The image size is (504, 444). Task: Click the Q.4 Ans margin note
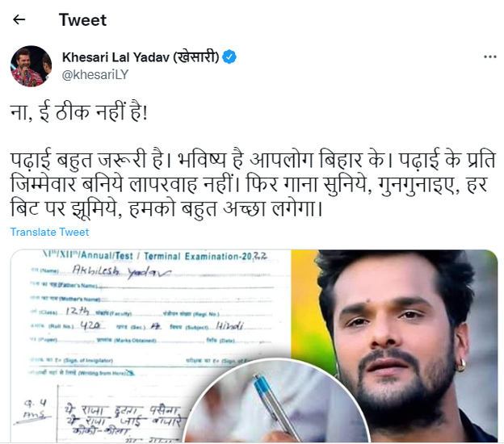(36, 409)
